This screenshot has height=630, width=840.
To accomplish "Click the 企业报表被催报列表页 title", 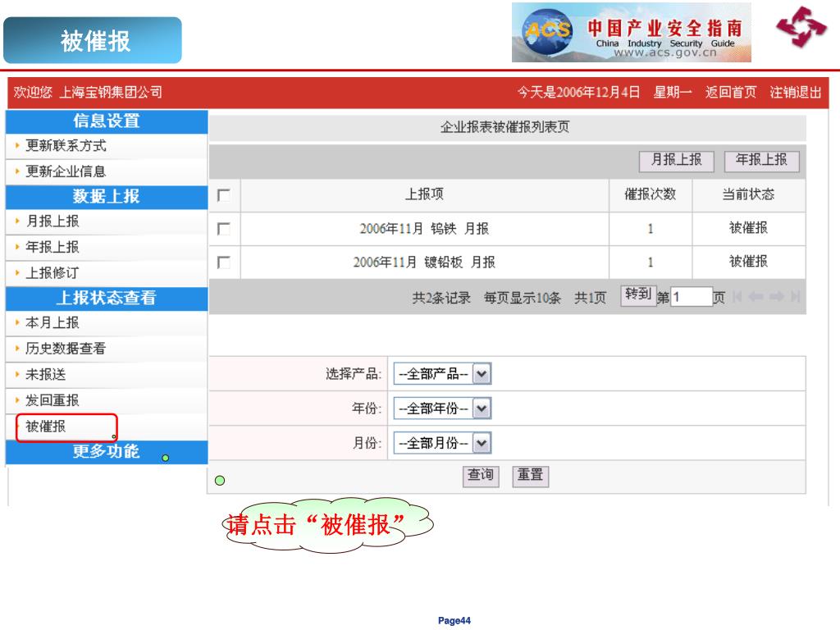I will 505,127.
